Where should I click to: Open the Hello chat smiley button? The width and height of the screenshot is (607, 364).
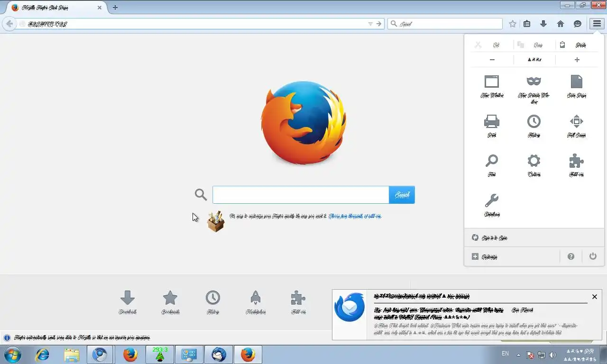pos(578,24)
